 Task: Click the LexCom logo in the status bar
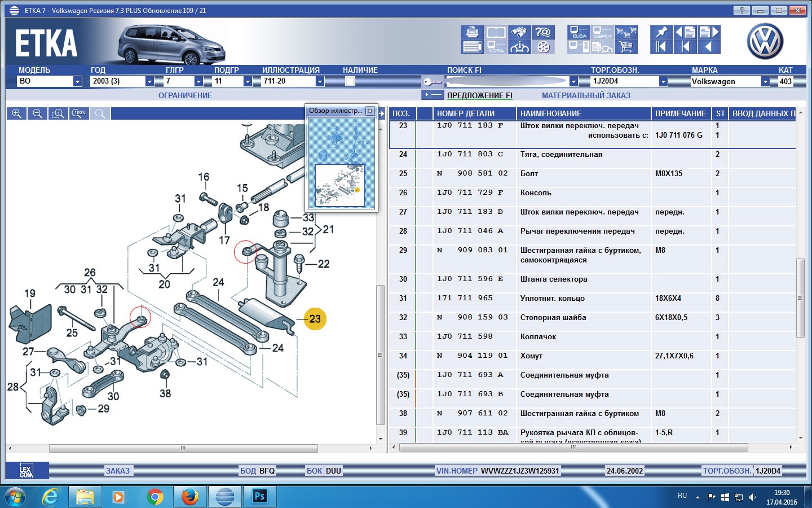pos(27,471)
